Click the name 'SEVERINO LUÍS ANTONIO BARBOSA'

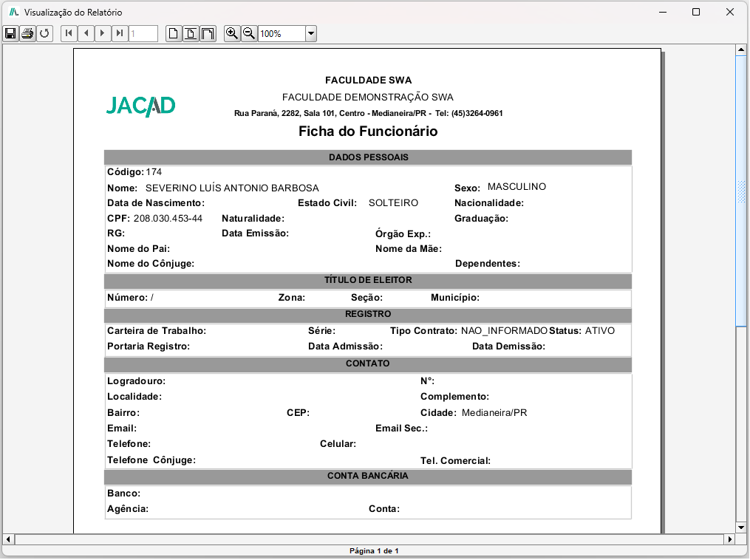(x=232, y=188)
